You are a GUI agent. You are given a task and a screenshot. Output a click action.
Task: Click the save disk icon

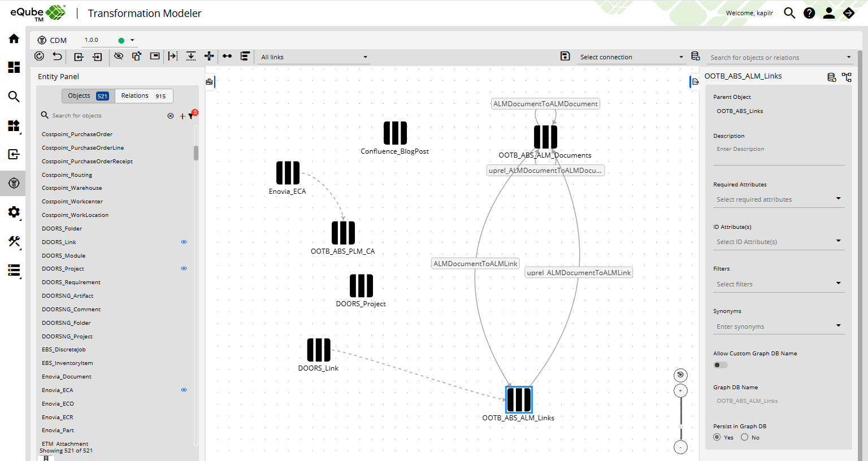point(565,56)
